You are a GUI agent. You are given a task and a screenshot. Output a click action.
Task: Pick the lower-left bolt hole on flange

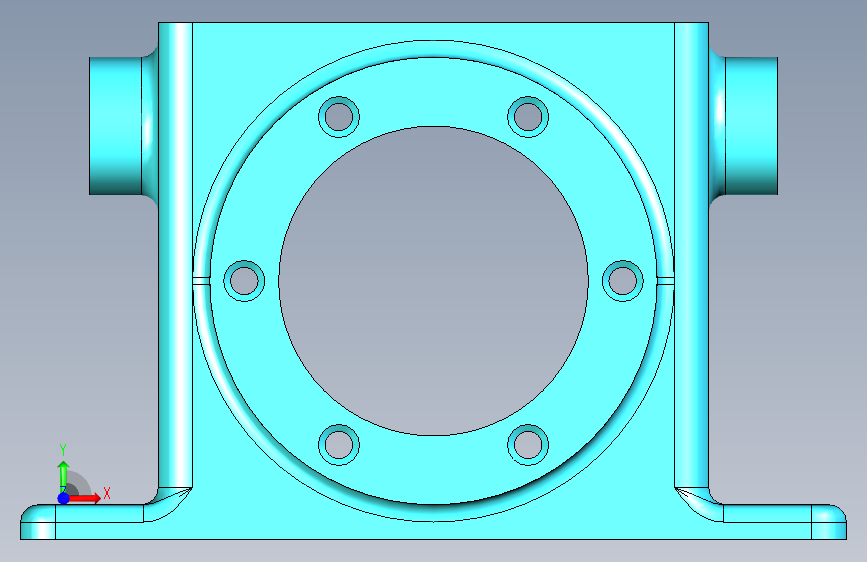(x=339, y=445)
